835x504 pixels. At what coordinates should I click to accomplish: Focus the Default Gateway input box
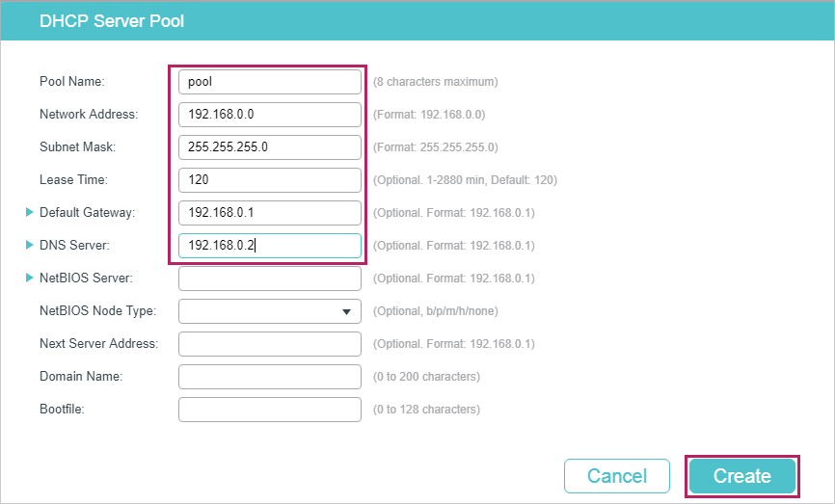coord(269,213)
